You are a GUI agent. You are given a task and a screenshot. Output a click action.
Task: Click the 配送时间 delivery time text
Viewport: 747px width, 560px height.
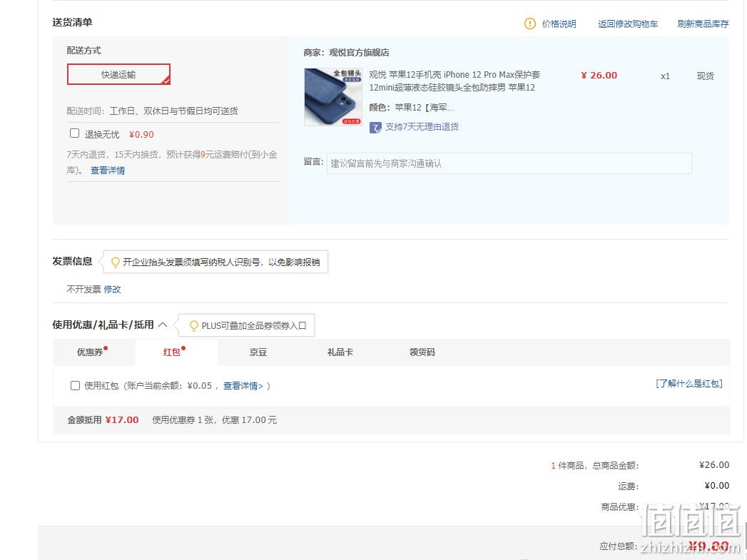tap(153, 111)
